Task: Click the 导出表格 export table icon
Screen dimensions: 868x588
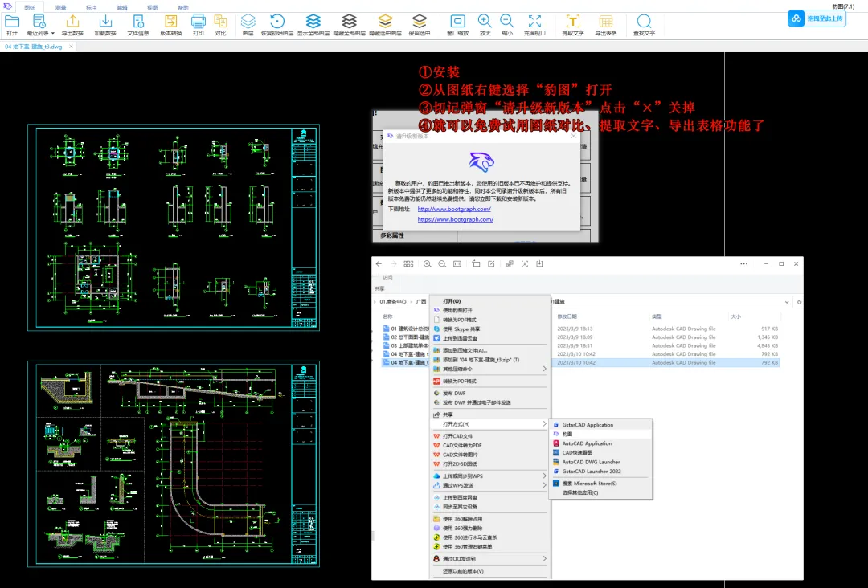Action: (606, 22)
